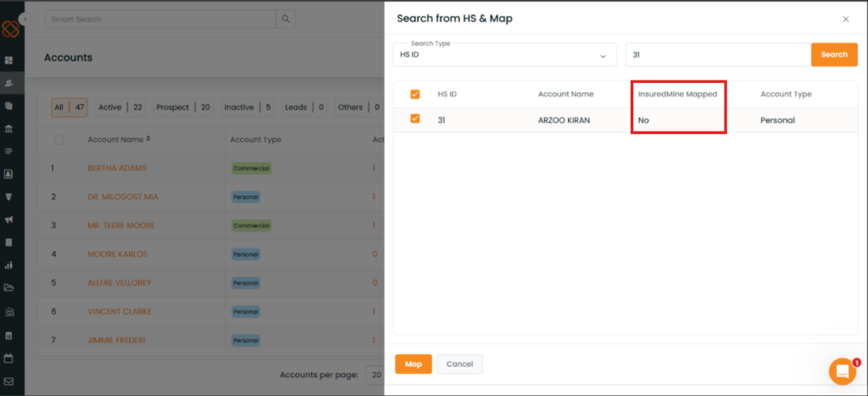This screenshot has width=868, height=396.
Task: Open the orange chat widget bubble
Action: 842,371
